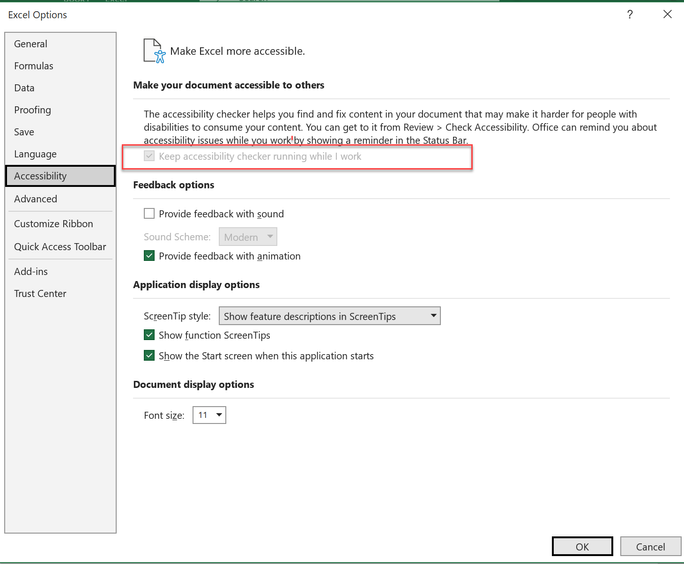Switch to the Data options page
Screen dimensions: 684x564
(x=60, y=88)
